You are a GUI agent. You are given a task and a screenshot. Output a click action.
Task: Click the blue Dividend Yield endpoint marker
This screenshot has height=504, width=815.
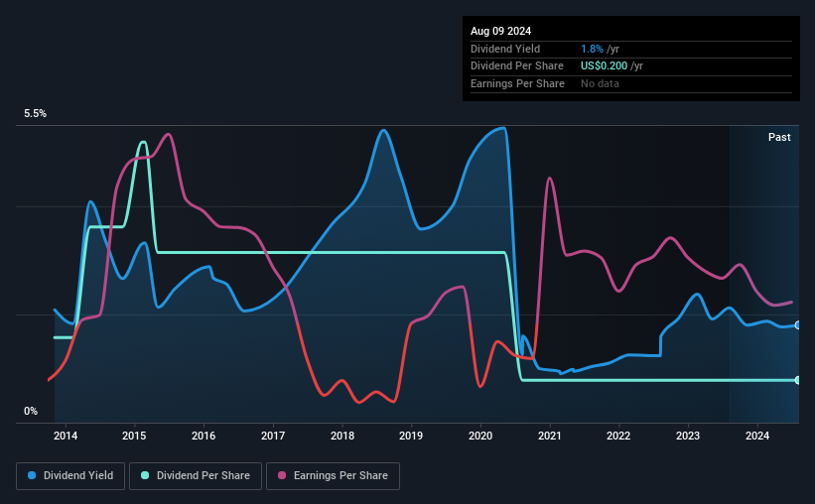[798, 325]
